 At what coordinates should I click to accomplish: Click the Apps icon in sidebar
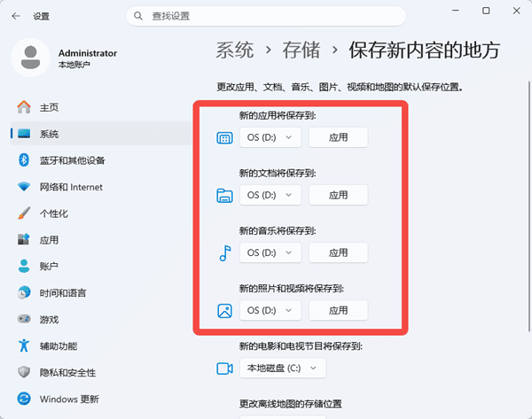(x=24, y=240)
